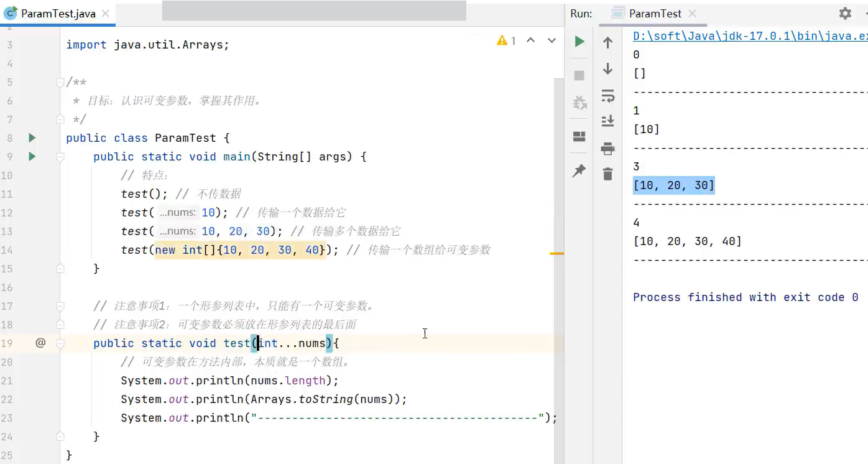Click 'nums.length' on line 21
This screenshot has height=464, width=868.
(289, 381)
